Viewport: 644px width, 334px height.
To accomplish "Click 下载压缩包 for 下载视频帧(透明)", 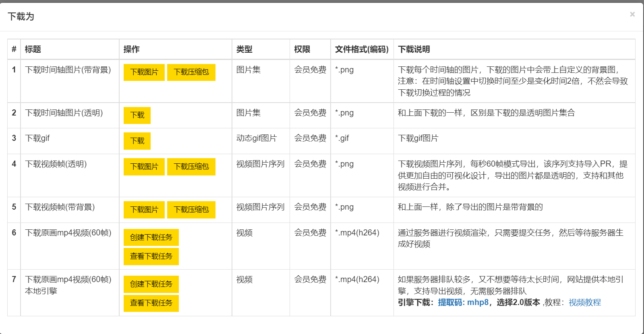I will [x=191, y=167].
